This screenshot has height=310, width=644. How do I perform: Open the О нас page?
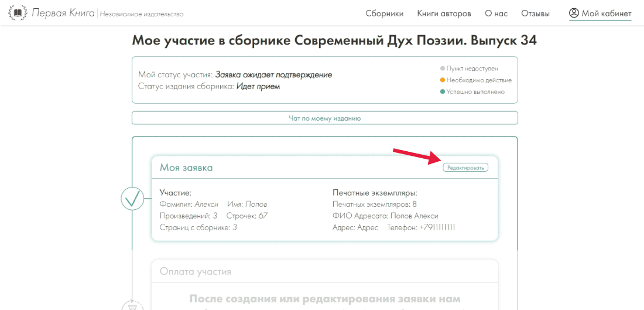point(496,13)
